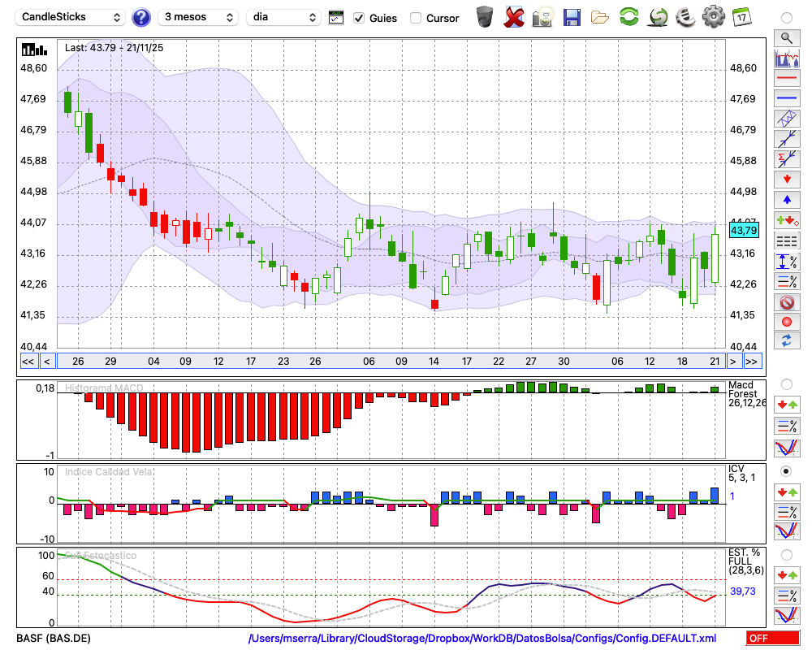
Task: Click the red OFF toggle button
Action: [772, 639]
